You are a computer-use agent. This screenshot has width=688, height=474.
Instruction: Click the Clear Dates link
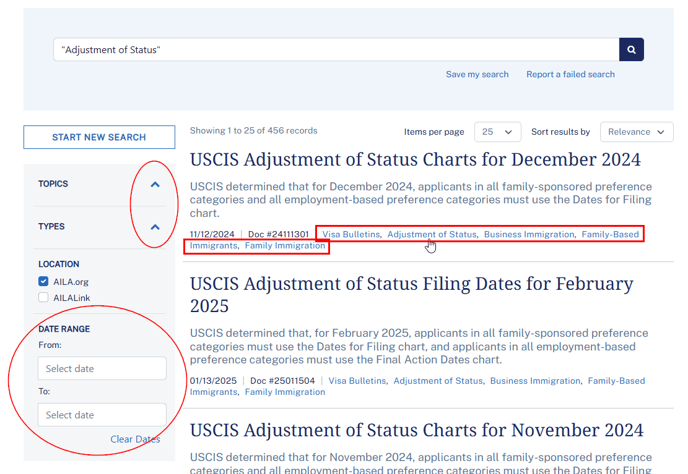[135, 439]
